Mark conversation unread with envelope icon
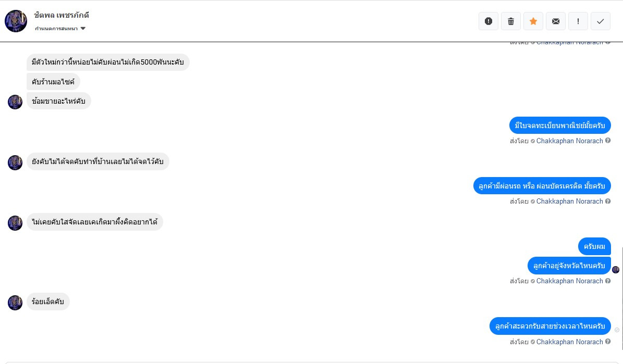Viewport: 623px width, 364px height. point(556,21)
